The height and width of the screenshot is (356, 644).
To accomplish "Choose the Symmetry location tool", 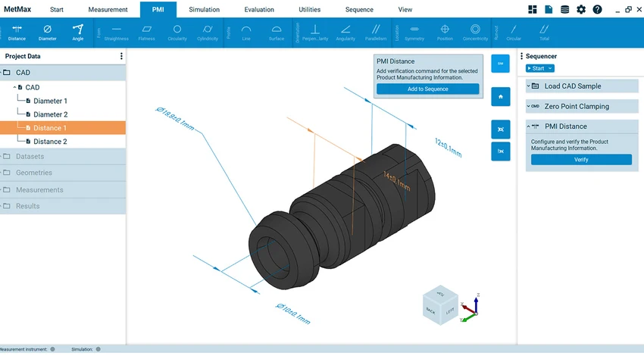I will pos(414,33).
